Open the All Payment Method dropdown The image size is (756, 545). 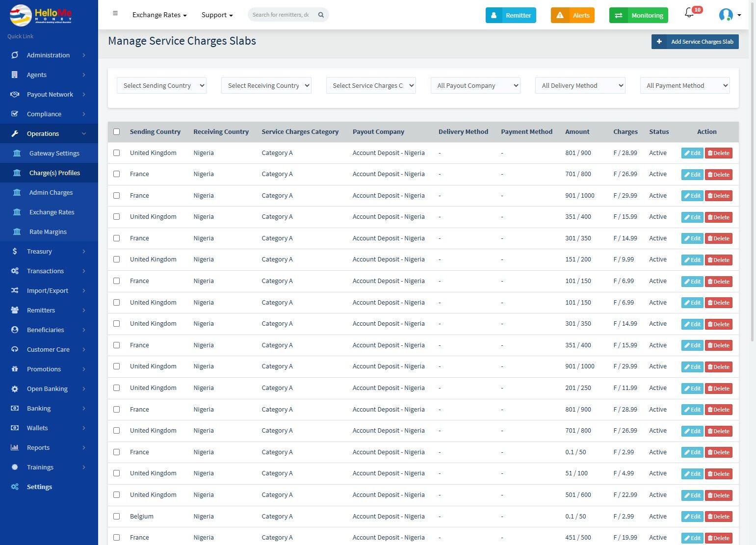tap(685, 85)
